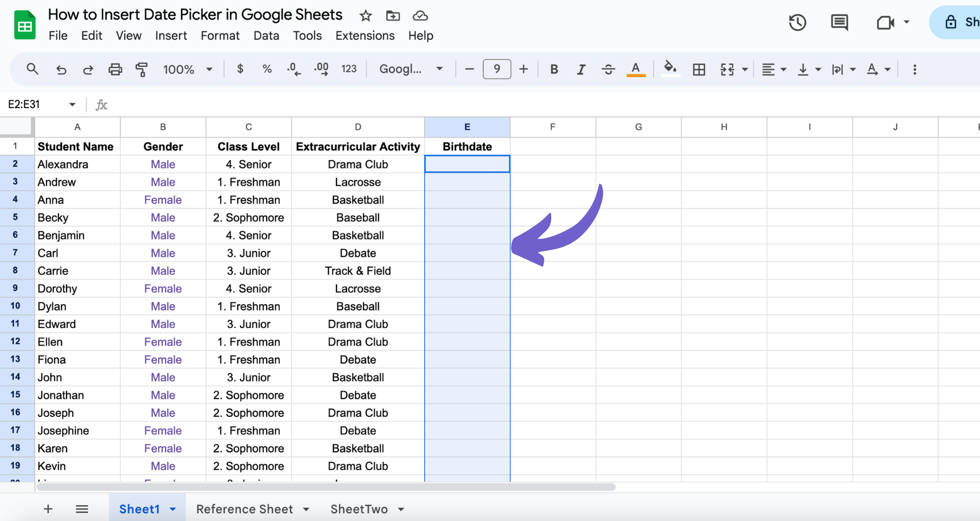
Task: Start a Meet video call
Action: (x=886, y=23)
